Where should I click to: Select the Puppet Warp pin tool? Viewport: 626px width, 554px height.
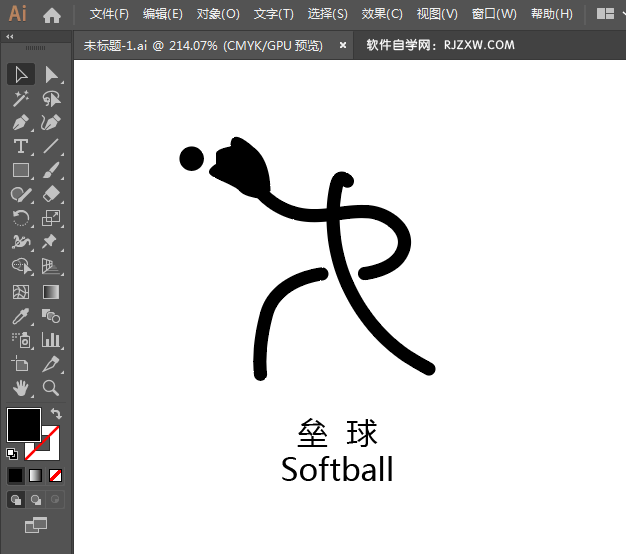pos(52,242)
